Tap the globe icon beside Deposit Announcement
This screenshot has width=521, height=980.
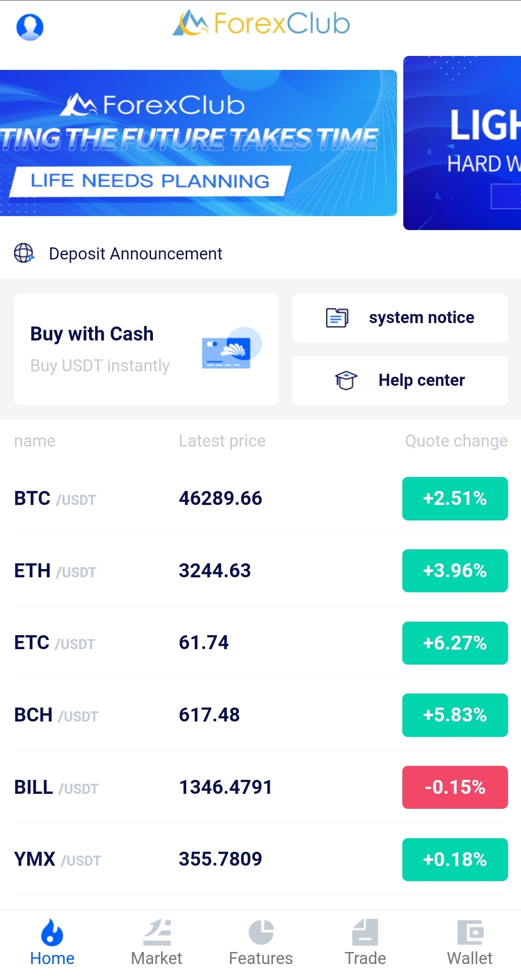point(24,253)
